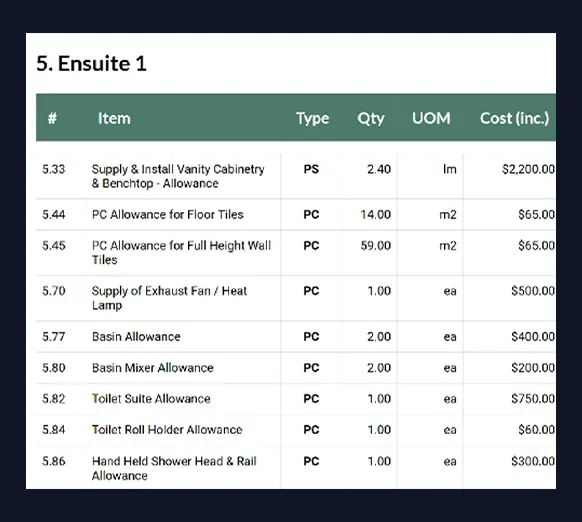
Task: Click the 'Item' column header
Action: [114, 118]
